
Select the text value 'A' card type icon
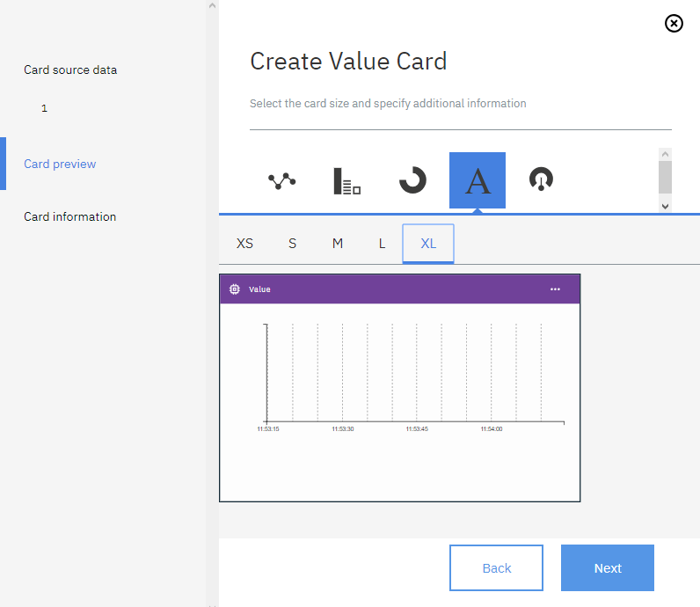pos(478,180)
